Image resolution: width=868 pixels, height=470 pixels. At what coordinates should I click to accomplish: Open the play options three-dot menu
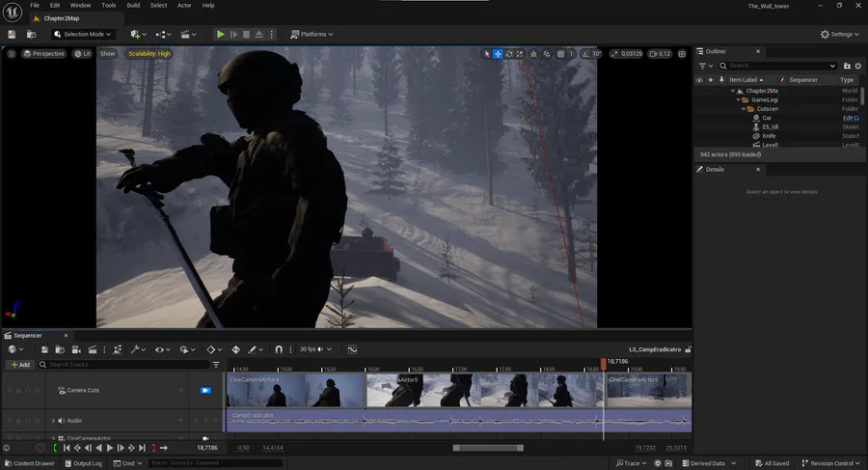click(271, 35)
